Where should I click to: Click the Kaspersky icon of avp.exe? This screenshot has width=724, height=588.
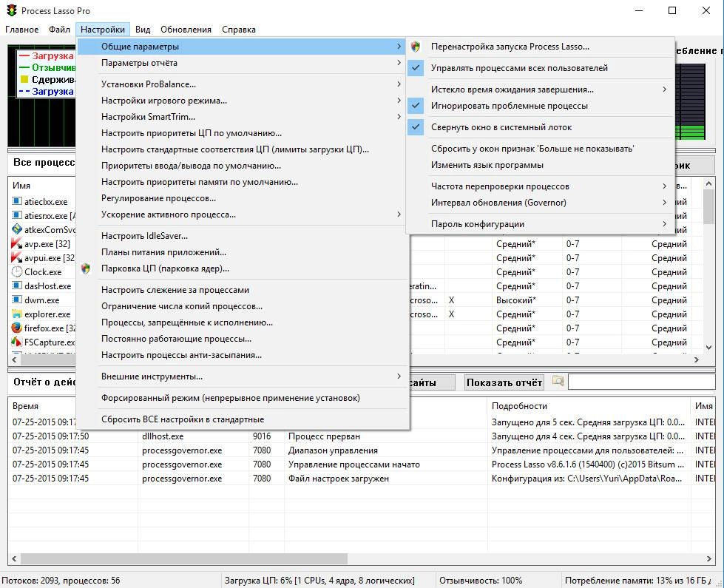click(16, 243)
